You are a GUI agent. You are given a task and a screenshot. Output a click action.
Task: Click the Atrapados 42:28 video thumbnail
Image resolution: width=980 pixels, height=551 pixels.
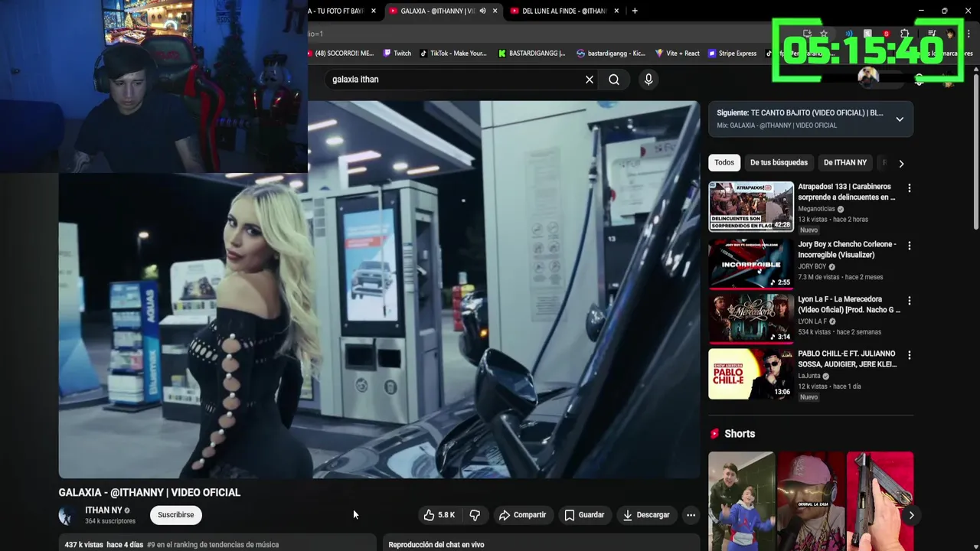point(751,206)
